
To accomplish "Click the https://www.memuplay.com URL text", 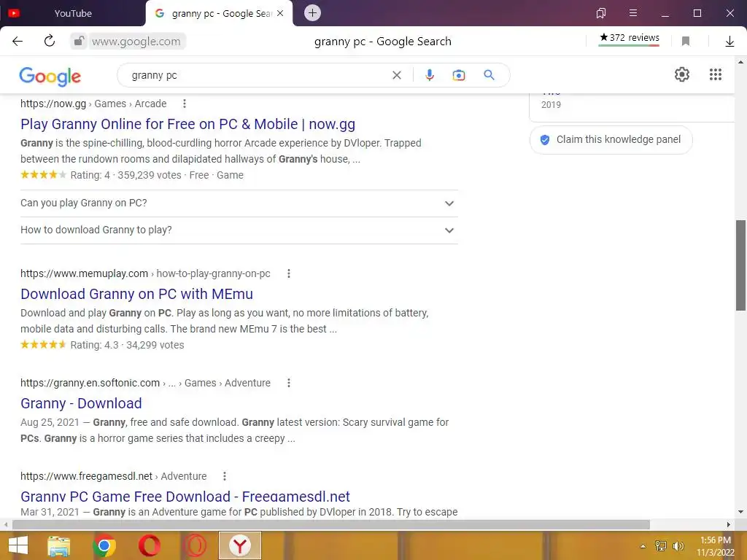I will 85,274.
